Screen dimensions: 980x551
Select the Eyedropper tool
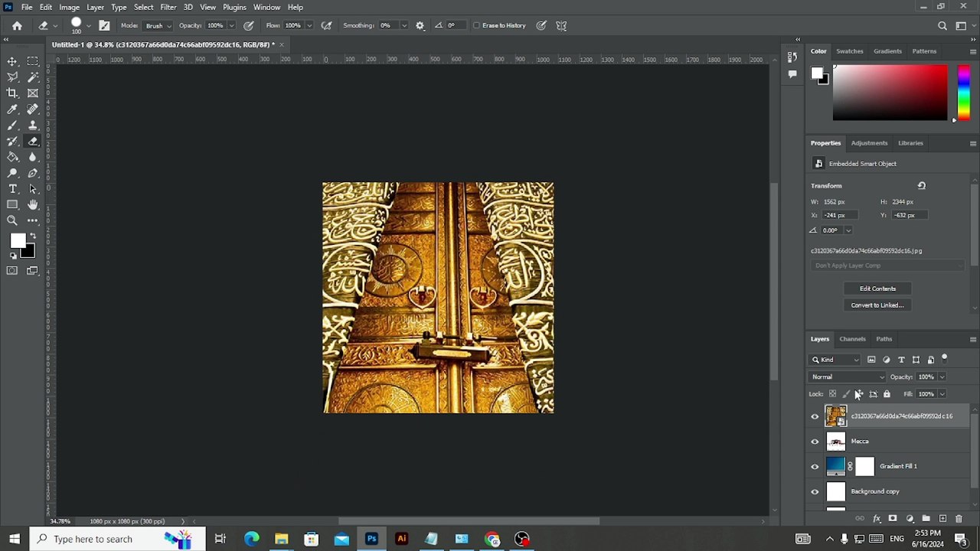[12, 109]
